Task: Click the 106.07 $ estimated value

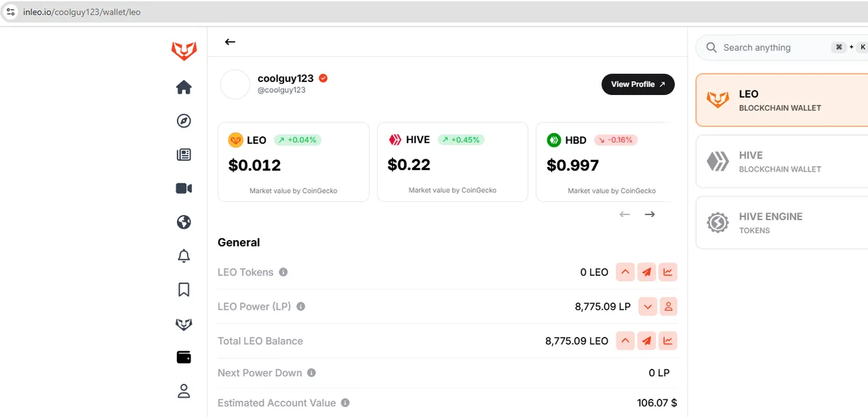Action: tap(657, 403)
